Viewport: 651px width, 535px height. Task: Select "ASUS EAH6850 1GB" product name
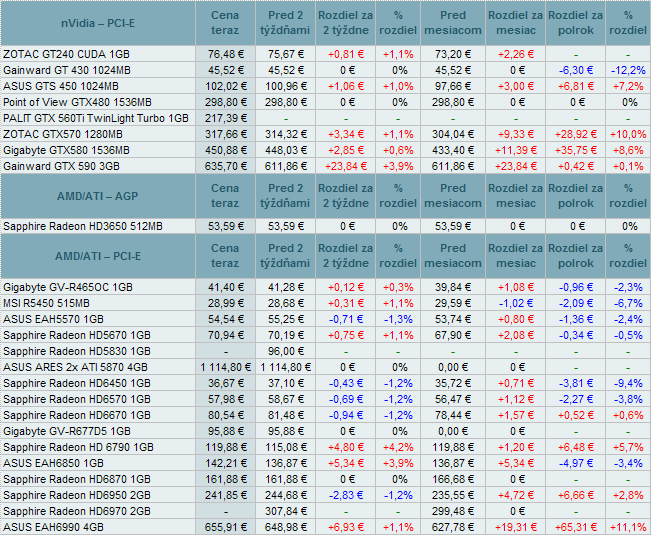tap(53, 463)
